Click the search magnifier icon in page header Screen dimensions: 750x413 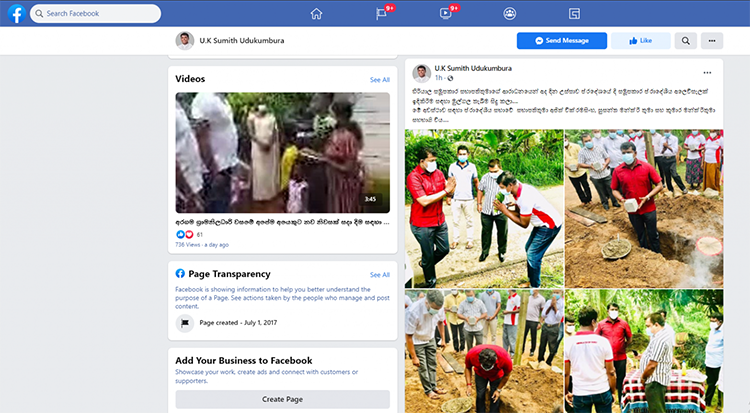685,41
